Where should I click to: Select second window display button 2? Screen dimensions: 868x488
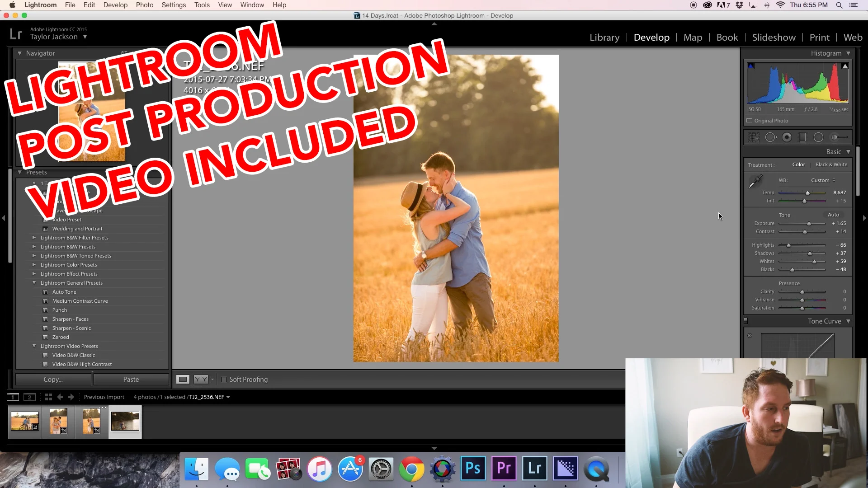29,397
